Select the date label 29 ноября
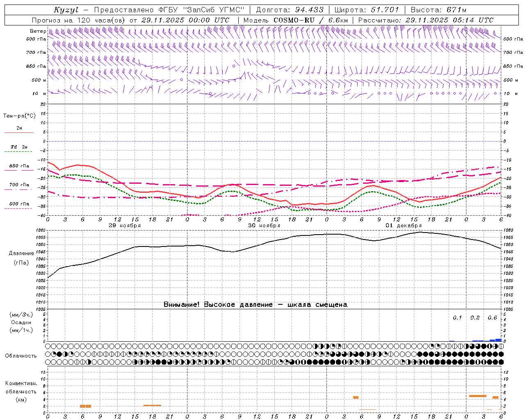Viewport: 525px width, 420px height. [x=125, y=226]
